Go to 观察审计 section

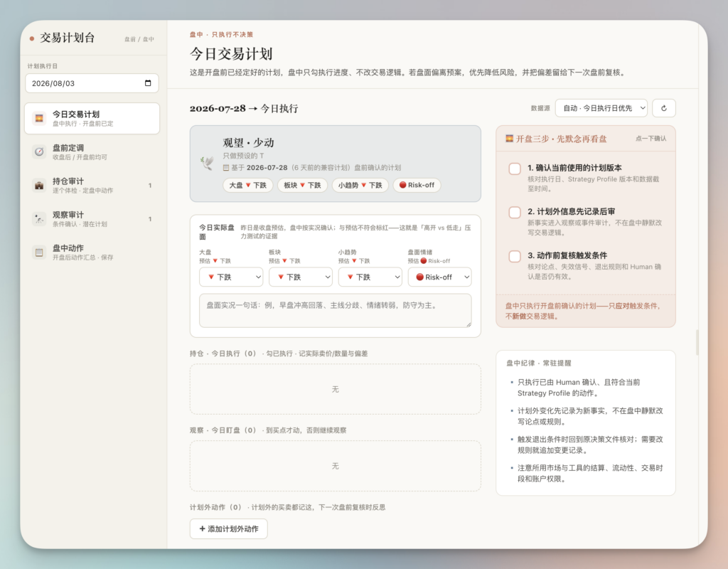[92, 219]
